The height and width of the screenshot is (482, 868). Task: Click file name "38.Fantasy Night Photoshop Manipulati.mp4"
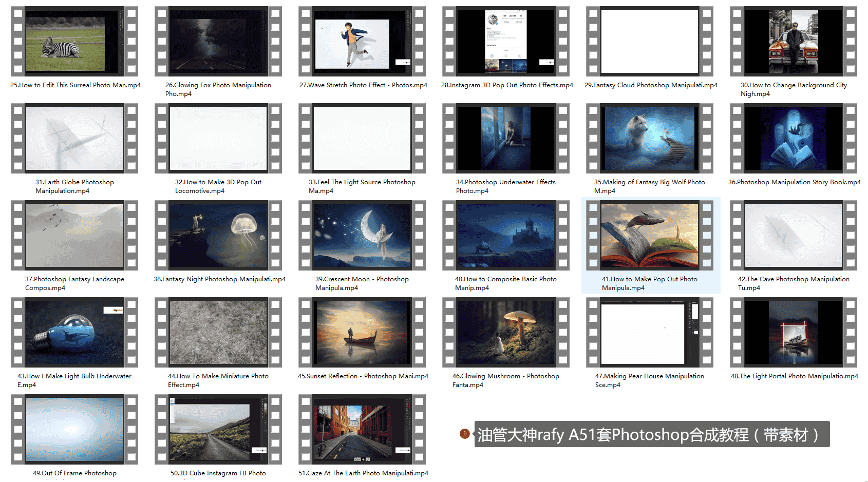click(x=219, y=279)
